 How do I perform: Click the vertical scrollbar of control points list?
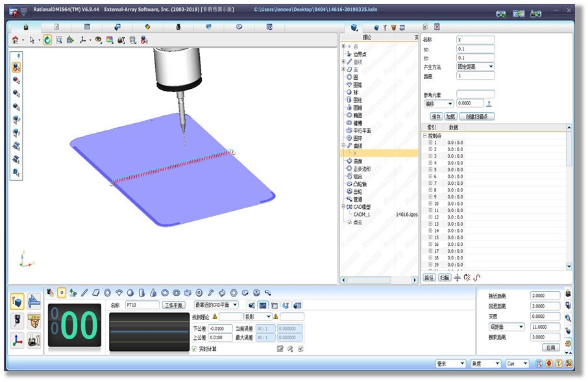[x=569, y=195]
